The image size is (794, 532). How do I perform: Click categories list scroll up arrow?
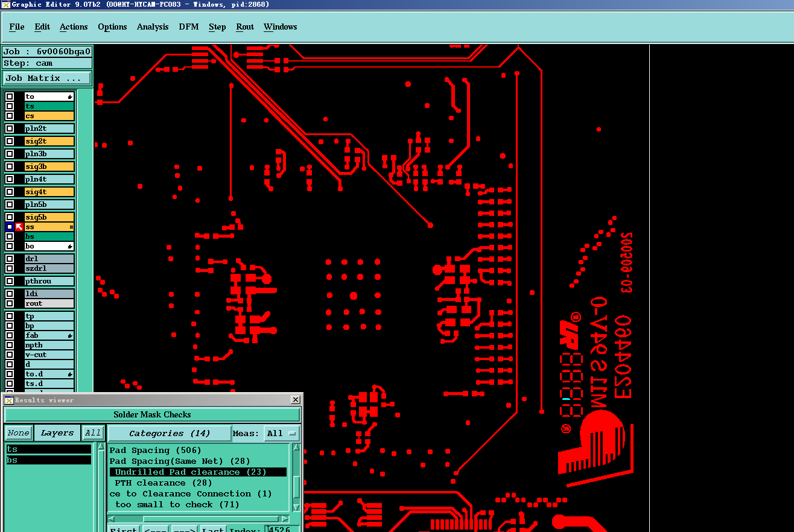click(x=296, y=448)
